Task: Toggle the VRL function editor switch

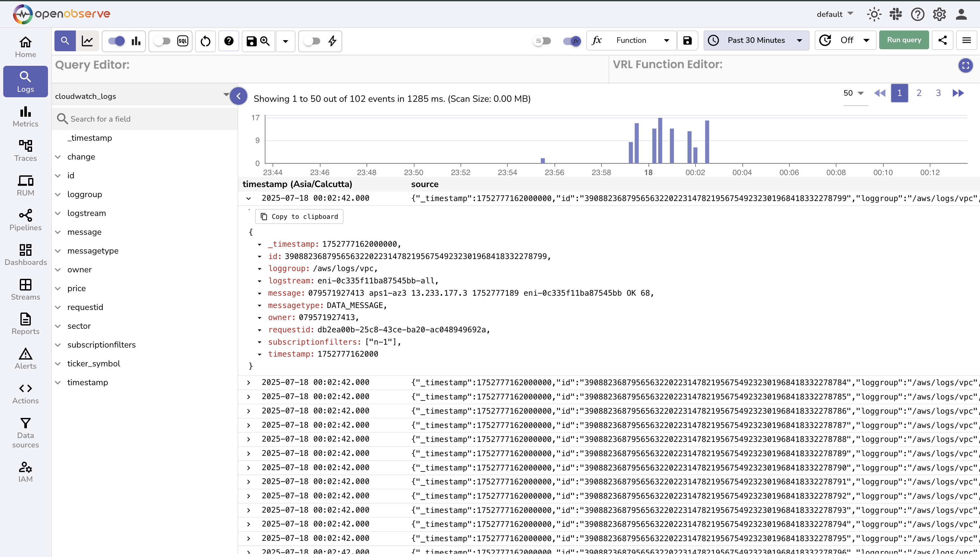Action: pyautogui.click(x=571, y=41)
